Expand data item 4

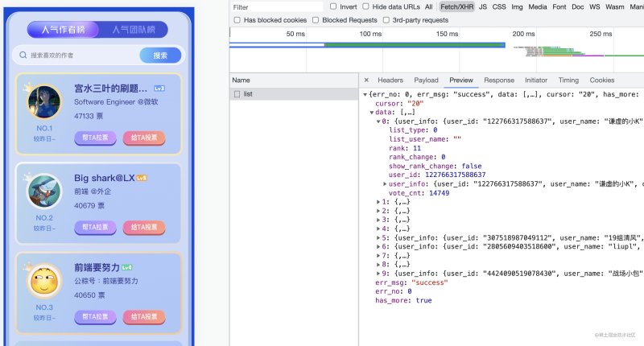(x=378, y=229)
